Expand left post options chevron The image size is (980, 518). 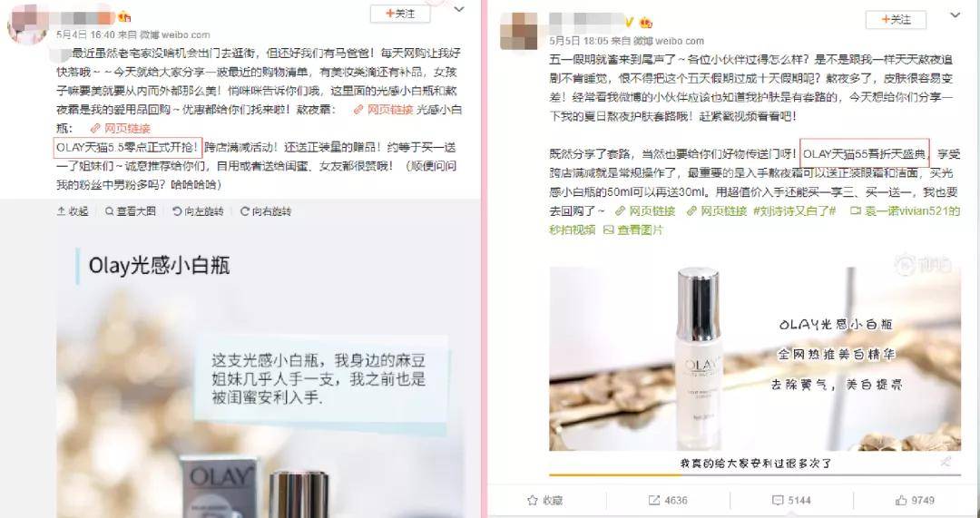point(459,10)
